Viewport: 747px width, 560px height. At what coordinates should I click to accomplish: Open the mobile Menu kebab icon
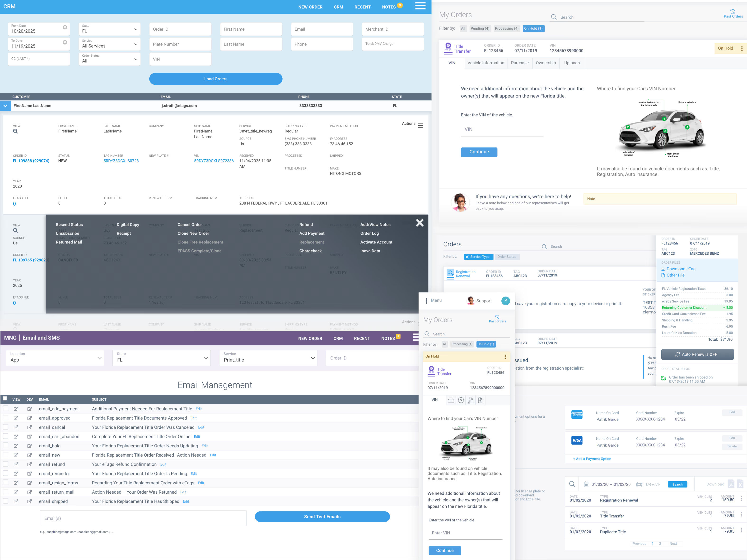click(426, 301)
